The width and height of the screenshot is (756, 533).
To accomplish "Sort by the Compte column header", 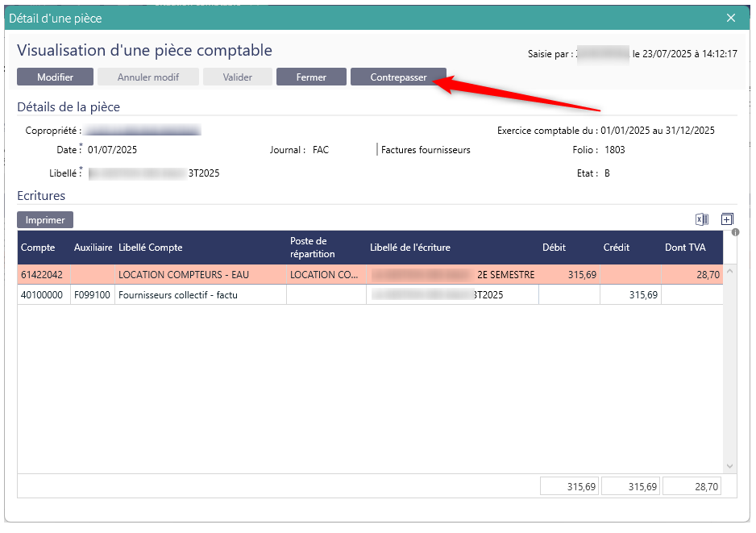I will (x=38, y=248).
